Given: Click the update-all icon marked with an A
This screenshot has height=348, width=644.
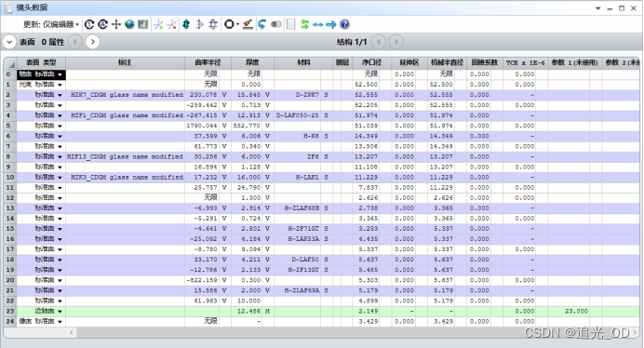Looking at the screenshot, I should tap(102, 24).
